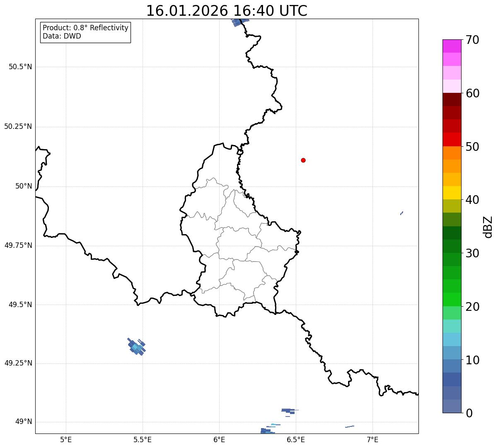Select the "Data: DWD" text

coord(62,36)
